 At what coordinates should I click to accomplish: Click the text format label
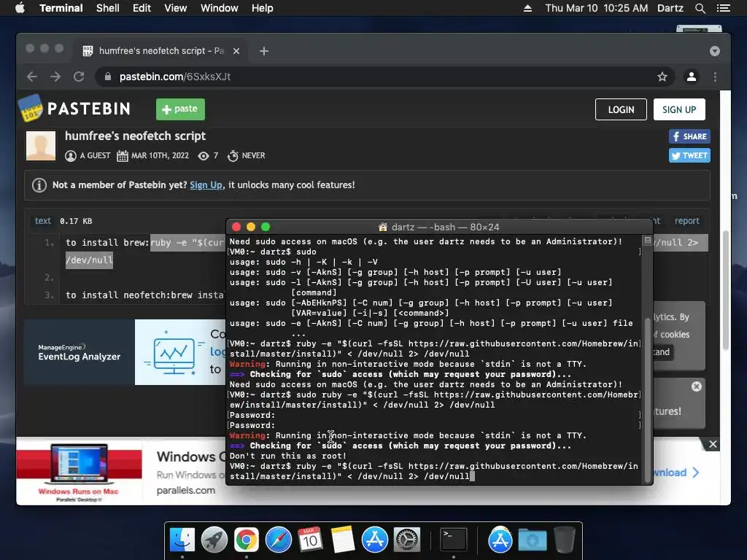click(x=42, y=221)
